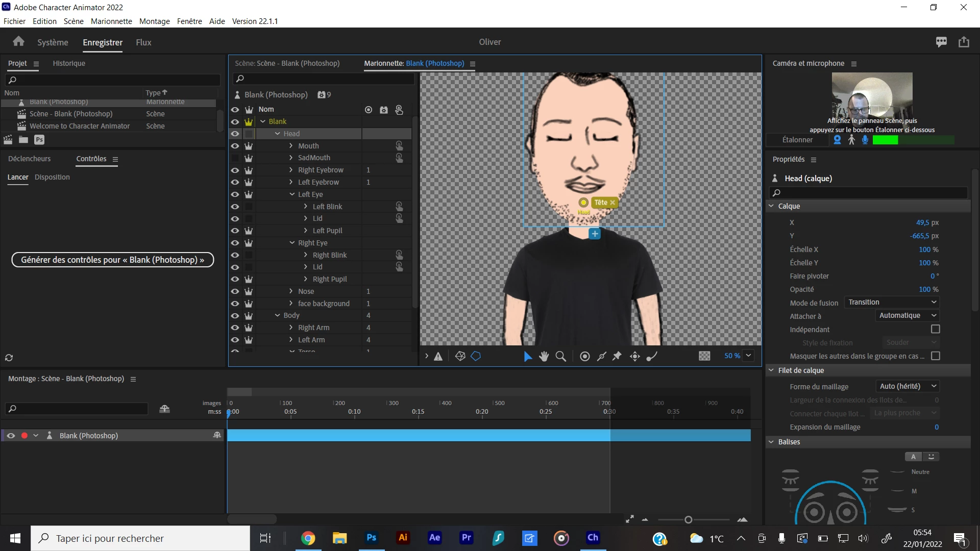
Task: Switch to the Flux workspace tab
Action: tap(143, 42)
